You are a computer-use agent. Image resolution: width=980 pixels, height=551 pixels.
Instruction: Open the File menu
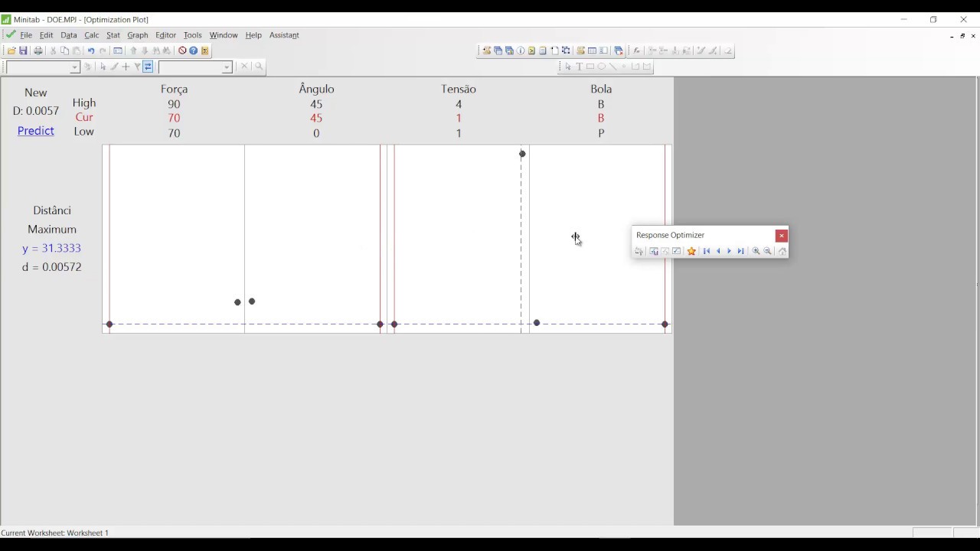click(x=26, y=35)
